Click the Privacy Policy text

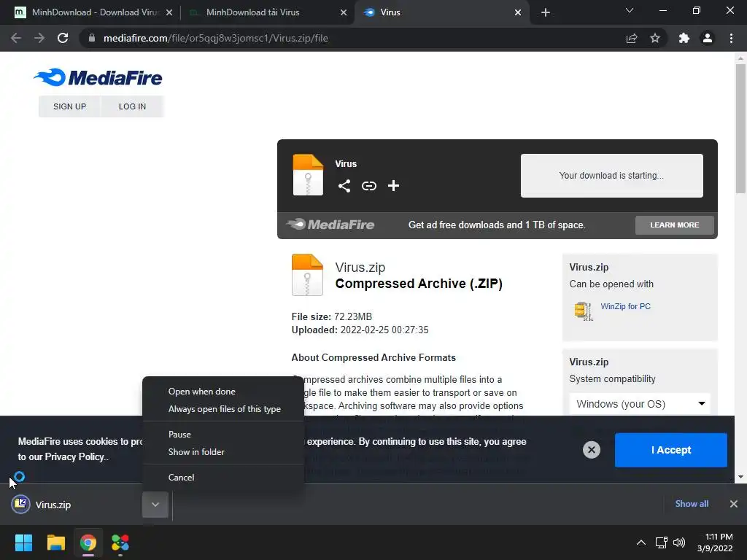coord(76,456)
